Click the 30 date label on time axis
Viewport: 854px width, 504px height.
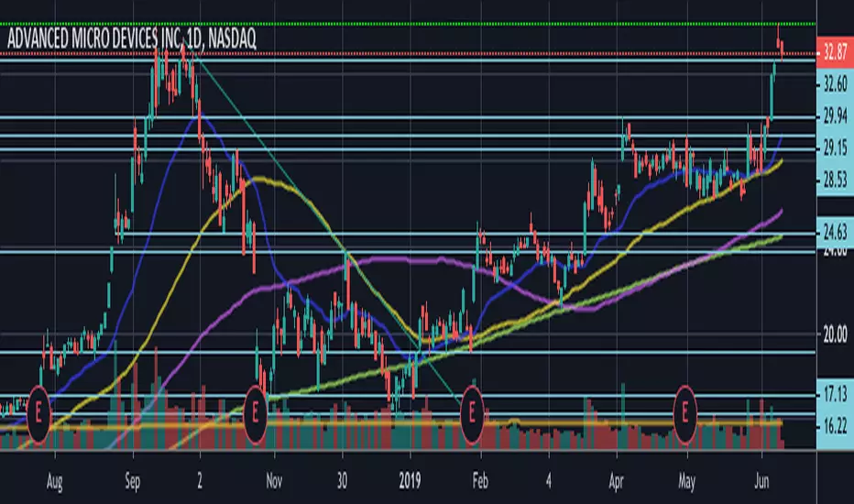(x=342, y=482)
